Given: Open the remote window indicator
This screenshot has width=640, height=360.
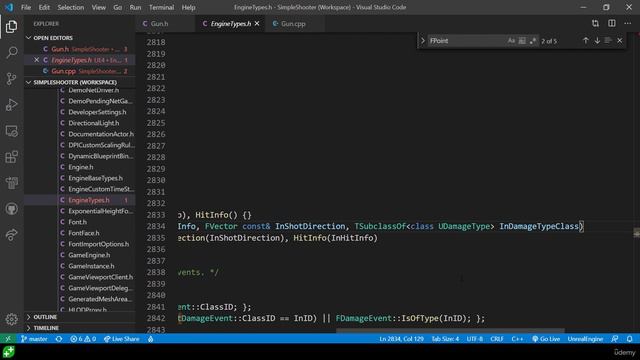Looking at the screenshot, I should tap(8, 339).
